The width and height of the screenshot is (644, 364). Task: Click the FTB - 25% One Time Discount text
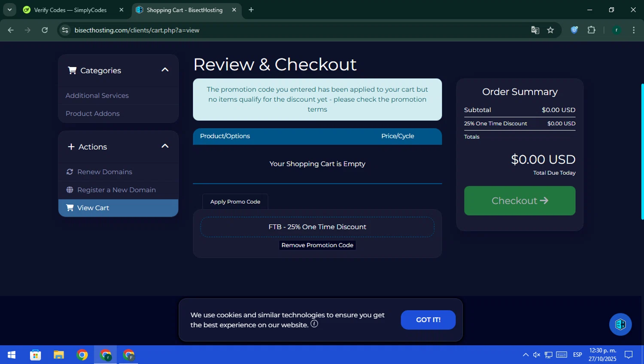pos(317,227)
